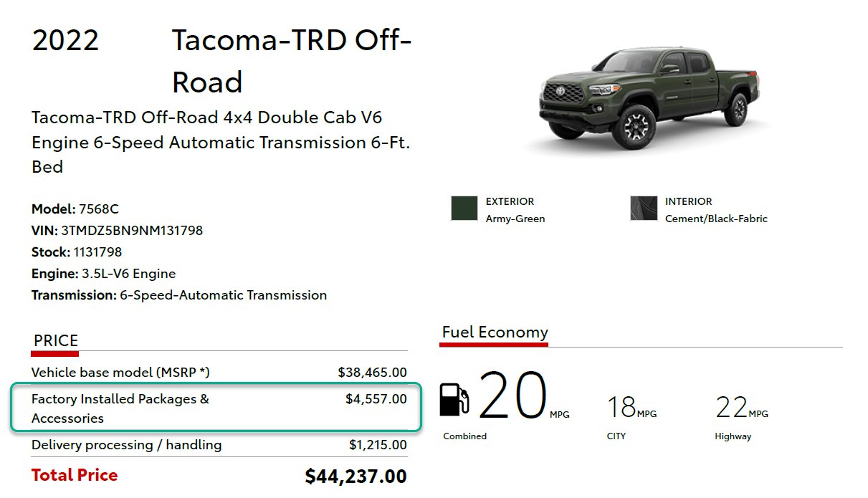The height and width of the screenshot is (498, 868).
Task: Click the Factory Installed Packages & Accessories row
Action: click(x=216, y=408)
